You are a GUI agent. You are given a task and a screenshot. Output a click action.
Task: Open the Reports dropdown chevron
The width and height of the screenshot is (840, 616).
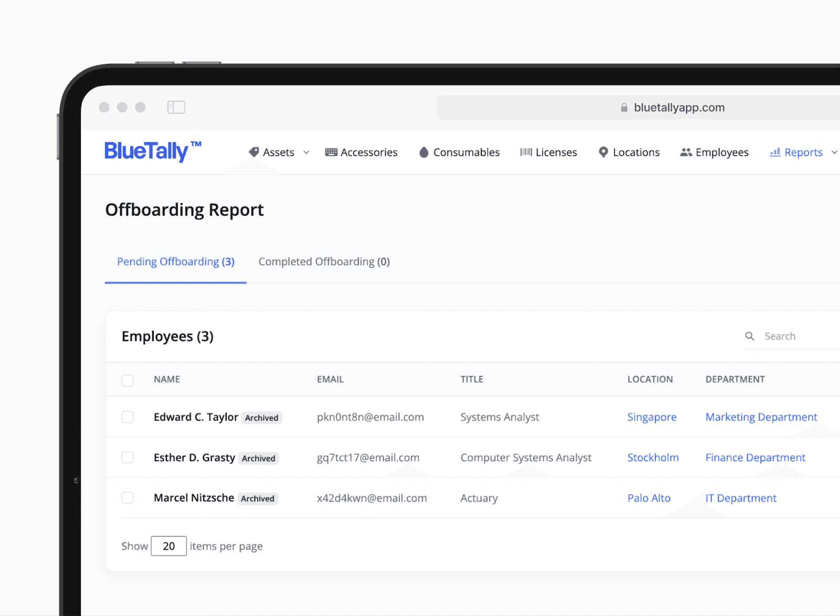click(x=835, y=152)
